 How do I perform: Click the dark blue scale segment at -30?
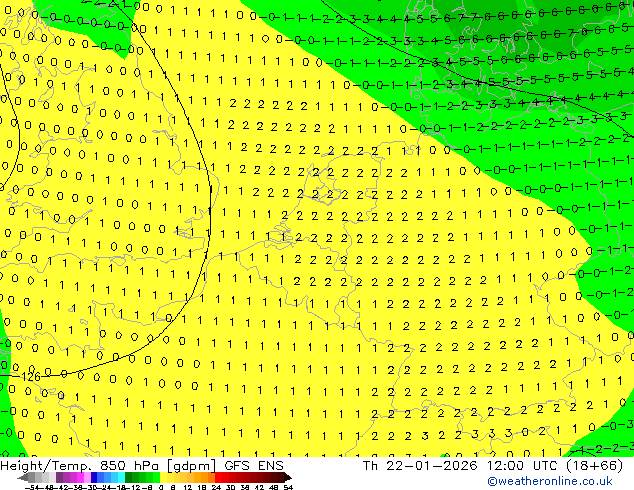pyautogui.click(x=94, y=478)
